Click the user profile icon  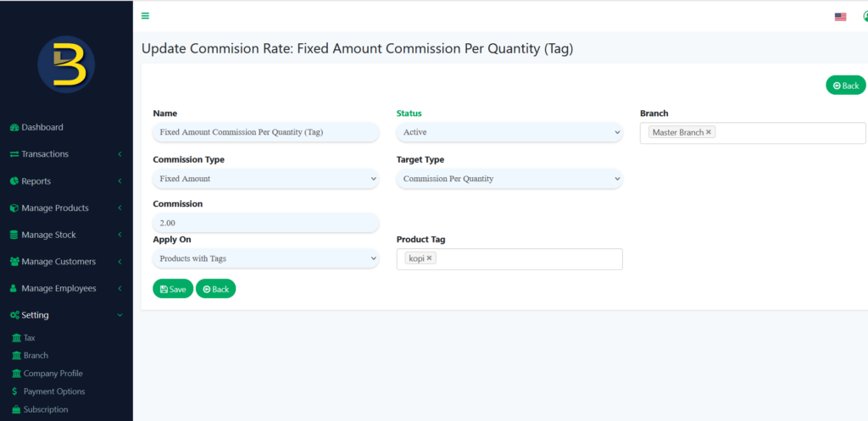865,16
